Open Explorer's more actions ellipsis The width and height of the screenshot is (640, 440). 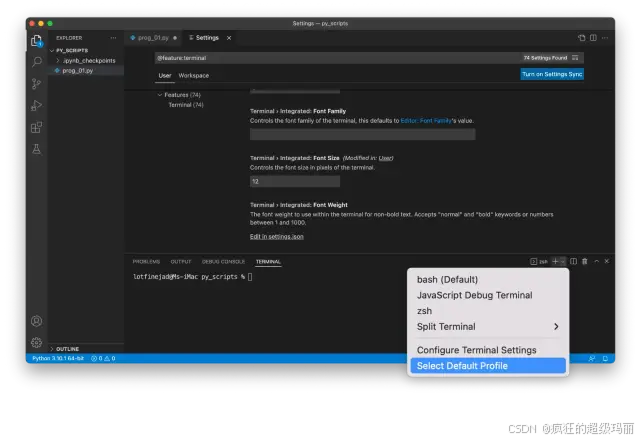click(113, 38)
